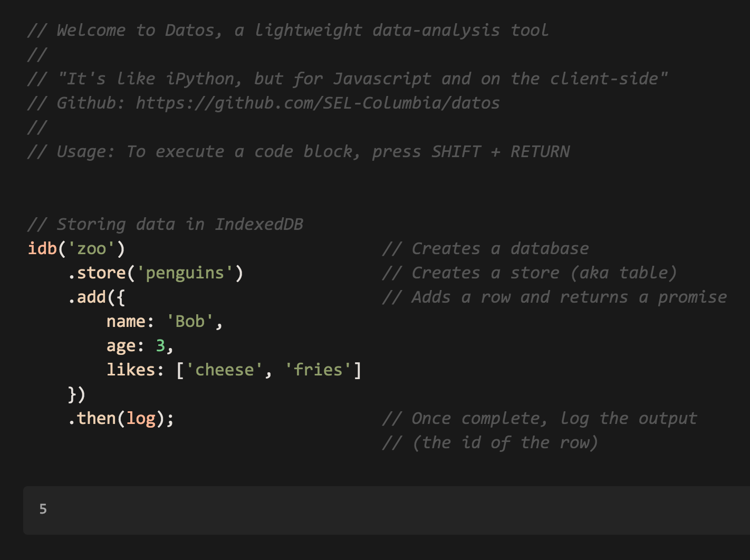This screenshot has height=560, width=750.
Task: Click 'Adds a row and returns a promise' comment
Action: click(x=554, y=297)
